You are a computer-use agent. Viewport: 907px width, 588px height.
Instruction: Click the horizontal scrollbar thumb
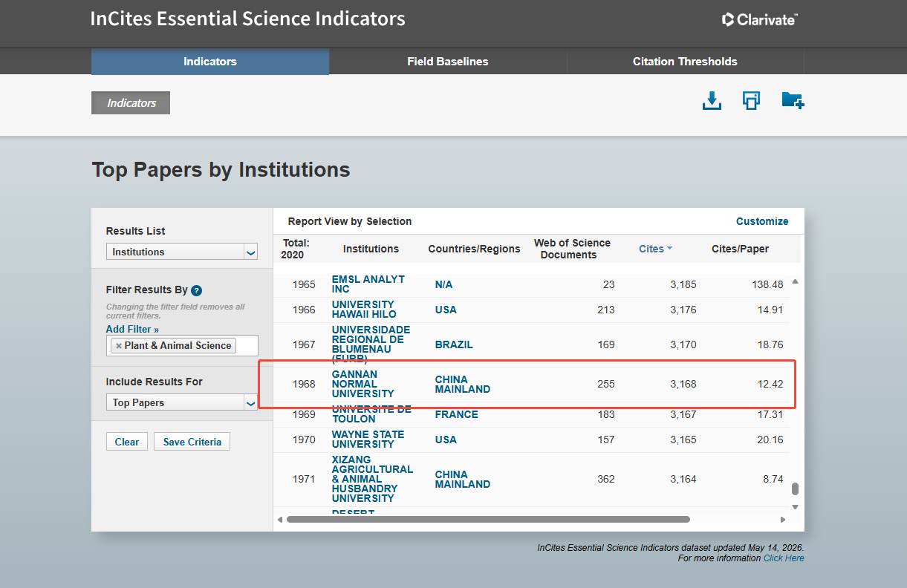pos(488,520)
